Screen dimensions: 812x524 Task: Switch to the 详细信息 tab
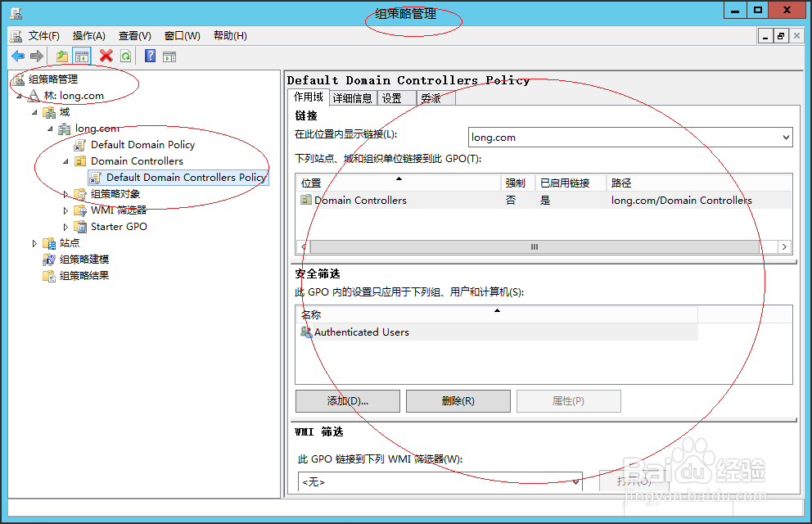click(x=352, y=98)
